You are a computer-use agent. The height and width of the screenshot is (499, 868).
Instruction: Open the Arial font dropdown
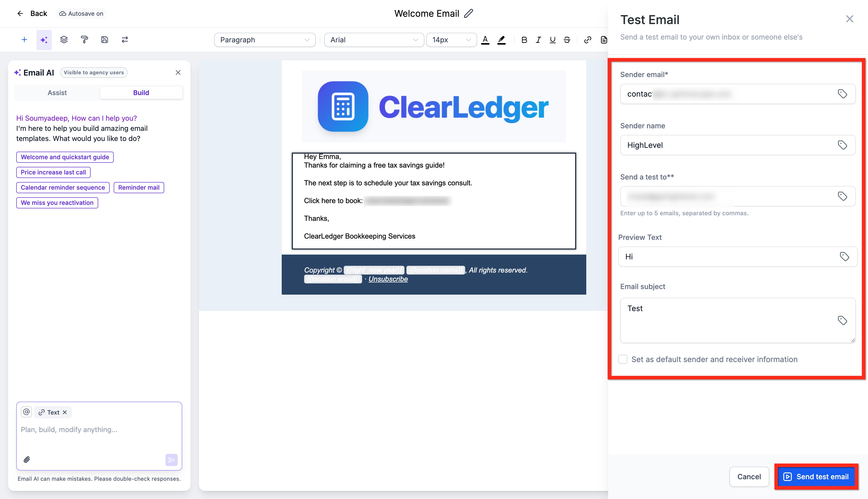click(374, 40)
